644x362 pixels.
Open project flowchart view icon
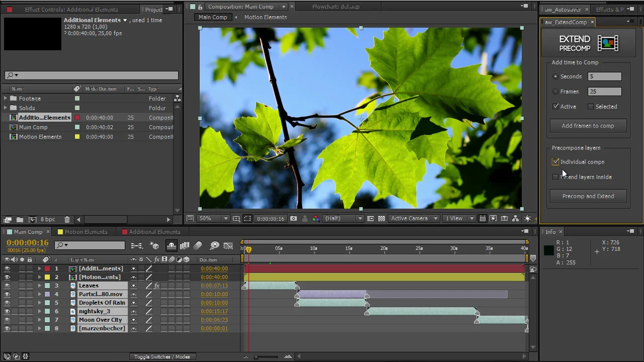pos(177,99)
